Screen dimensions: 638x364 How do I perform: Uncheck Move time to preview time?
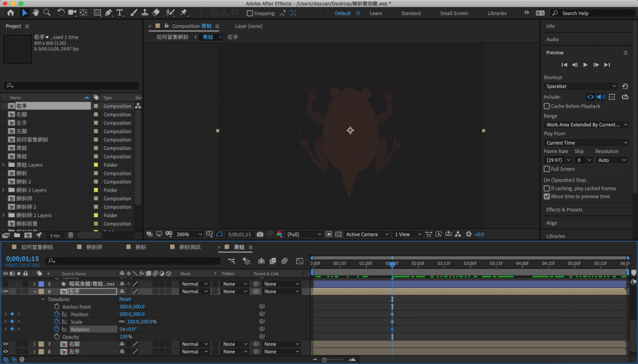546,196
